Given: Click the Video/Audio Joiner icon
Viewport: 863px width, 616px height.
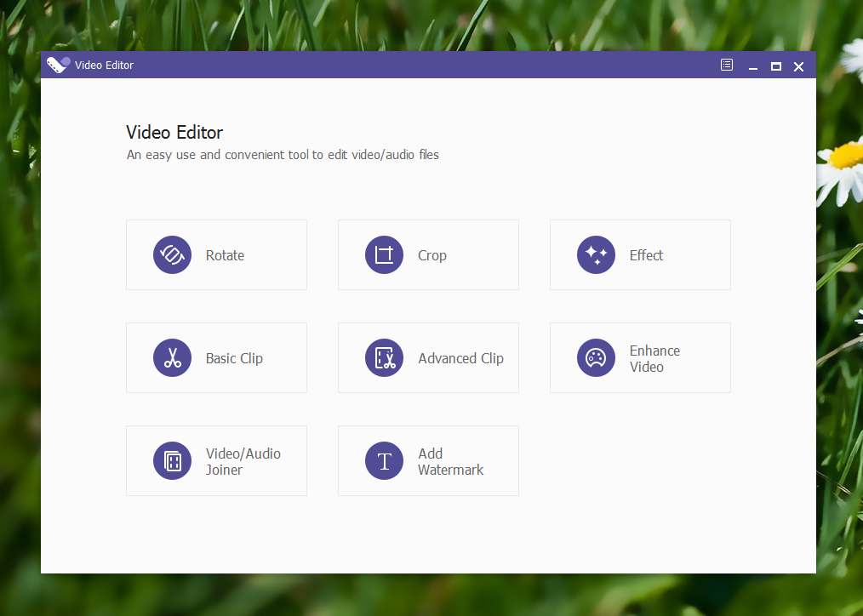Looking at the screenshot, I should coord(172,460).
